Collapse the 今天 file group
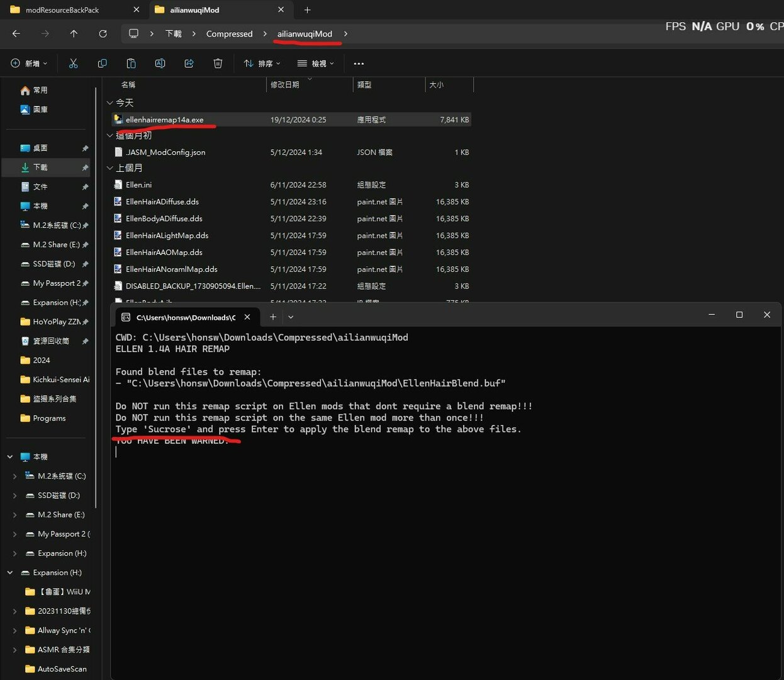Screen dimensions: 784x680 [x=110, y=102]
